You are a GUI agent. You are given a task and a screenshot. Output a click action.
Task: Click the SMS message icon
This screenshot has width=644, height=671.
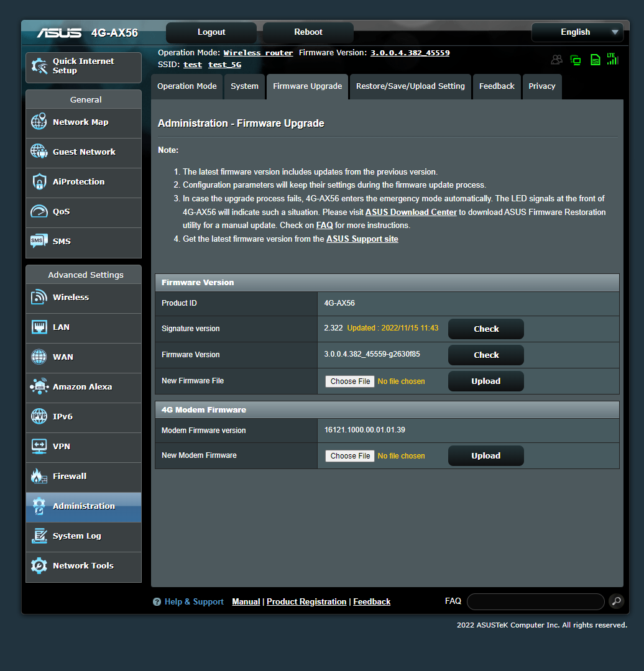click(39, 241)
